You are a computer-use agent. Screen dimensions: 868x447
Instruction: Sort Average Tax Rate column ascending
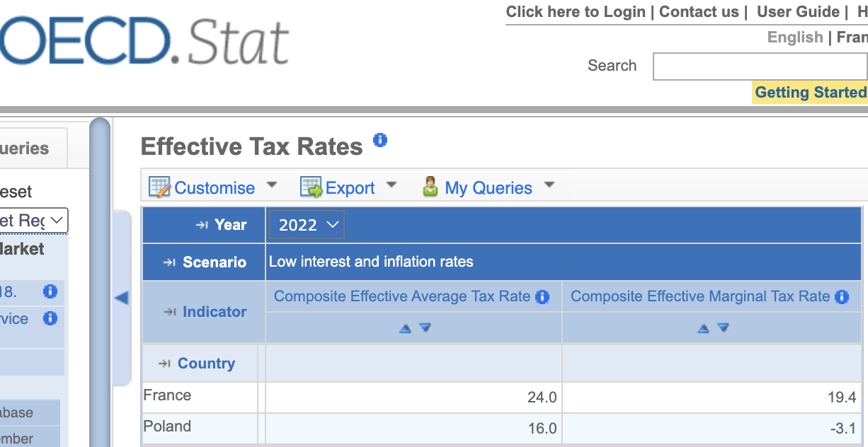coord(405,328)
